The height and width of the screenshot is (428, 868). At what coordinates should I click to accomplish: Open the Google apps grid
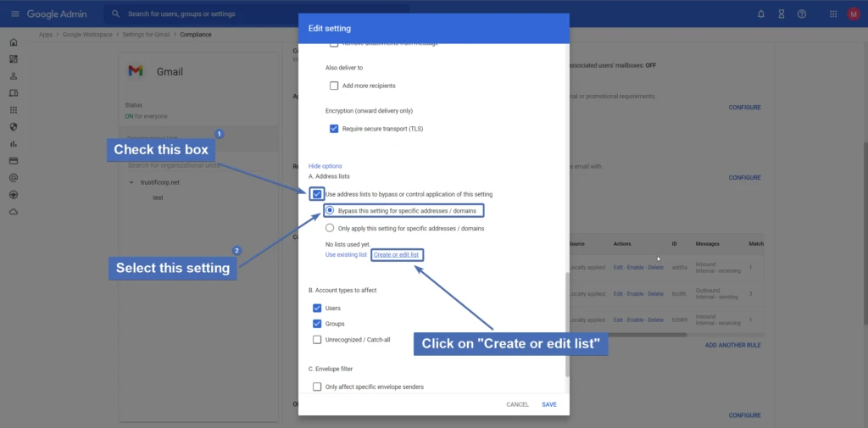pyautogui.click(x=833, y=14)
